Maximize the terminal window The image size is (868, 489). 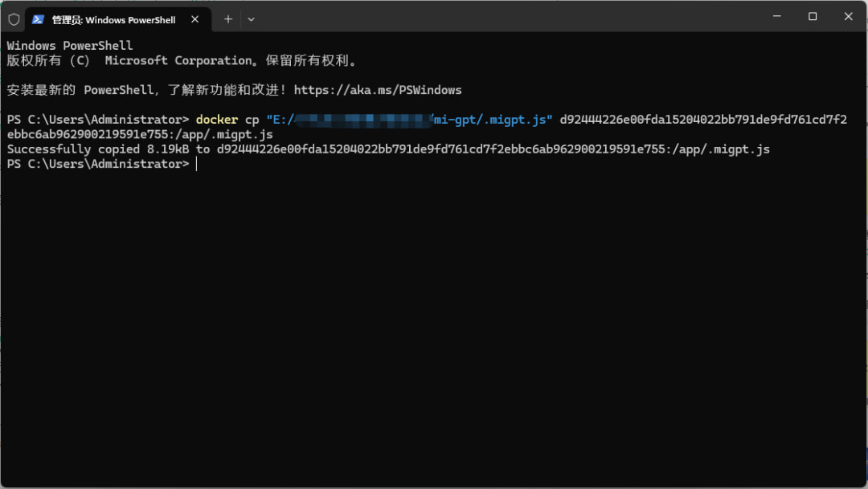click(813, 16)
